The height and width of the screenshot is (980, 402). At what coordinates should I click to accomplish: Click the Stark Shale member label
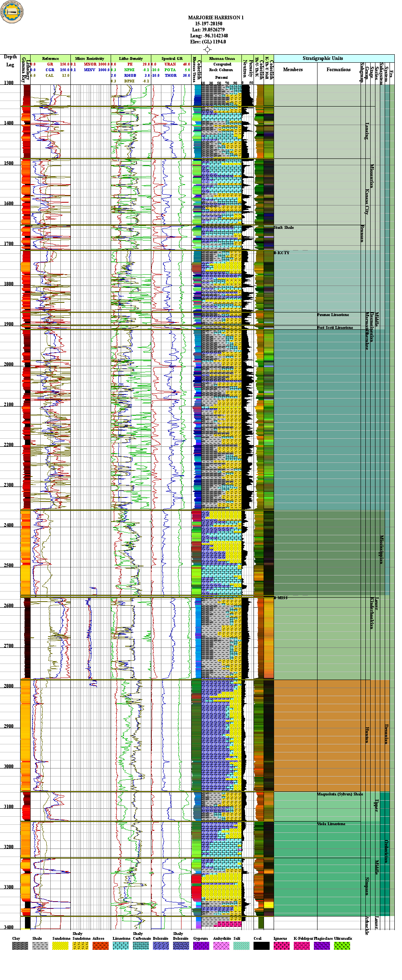tap(284, 228)
